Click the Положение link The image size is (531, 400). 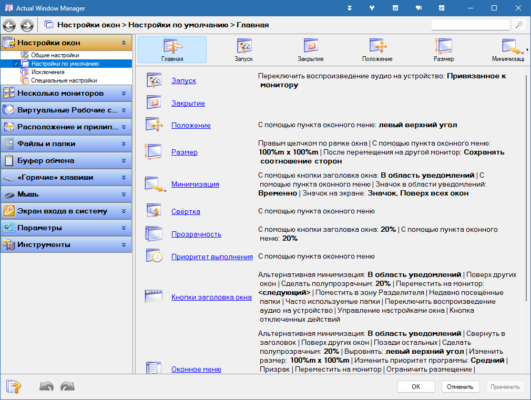click(x=191, y=125)
